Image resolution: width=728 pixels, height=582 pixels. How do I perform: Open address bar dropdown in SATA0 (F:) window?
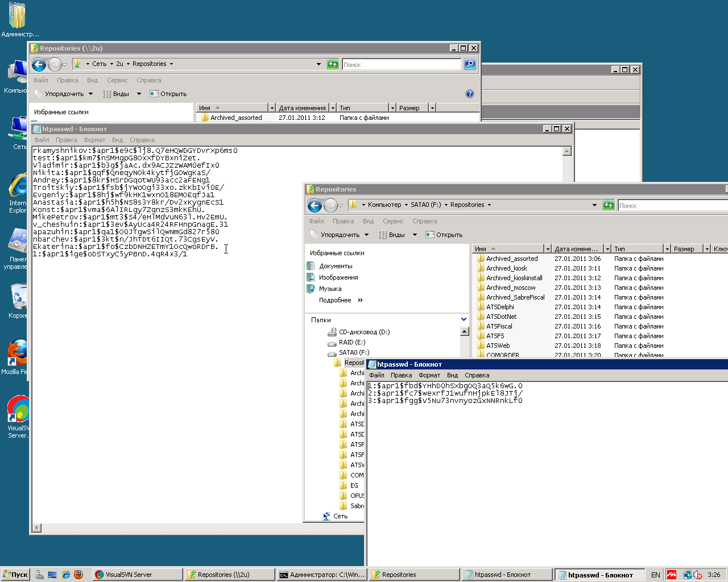pos(594,205)
